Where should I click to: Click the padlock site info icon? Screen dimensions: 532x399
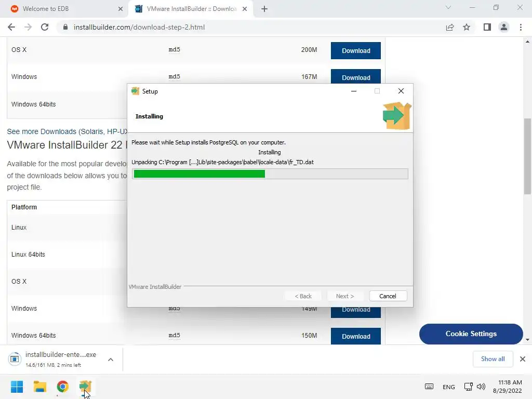tap(65, 27)
